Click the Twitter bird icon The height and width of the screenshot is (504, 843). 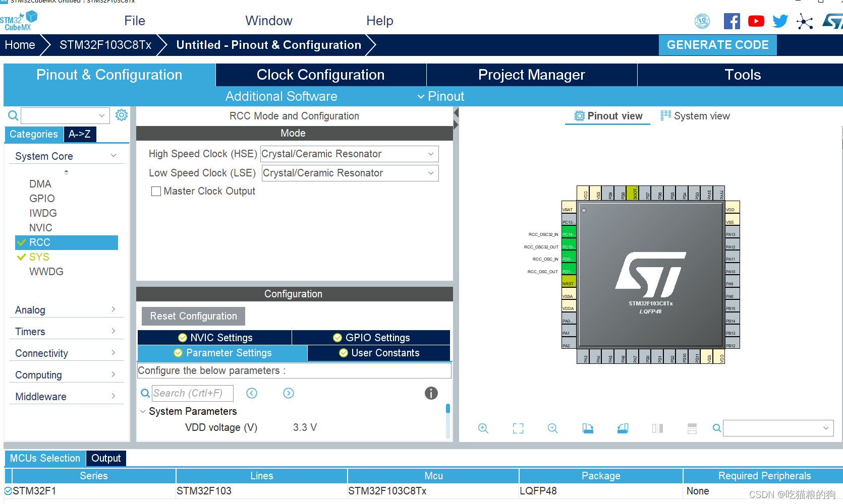780,21
